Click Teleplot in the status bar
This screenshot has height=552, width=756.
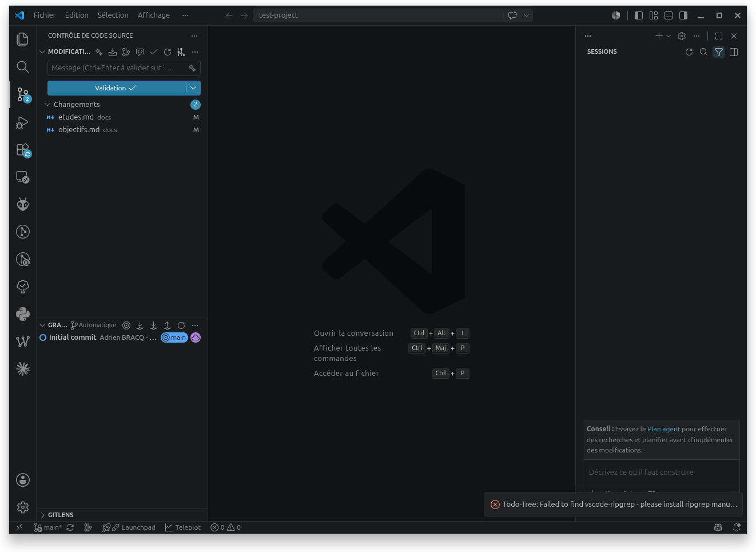[183, 527]
